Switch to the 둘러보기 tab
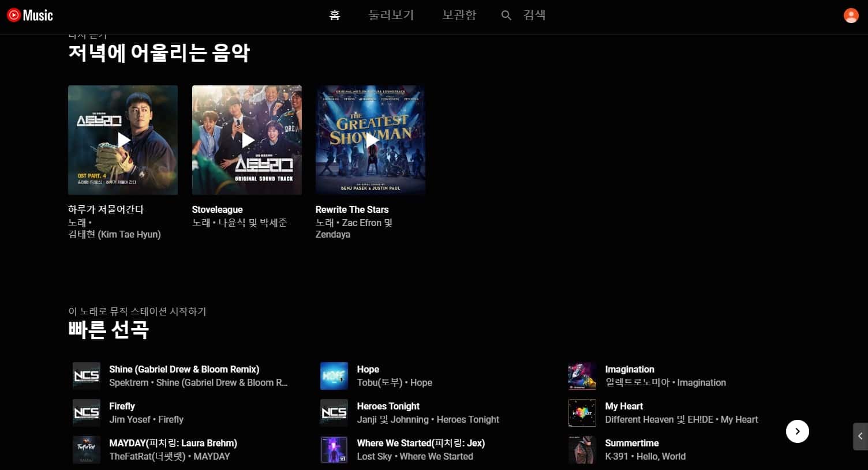 click(391, 15)
